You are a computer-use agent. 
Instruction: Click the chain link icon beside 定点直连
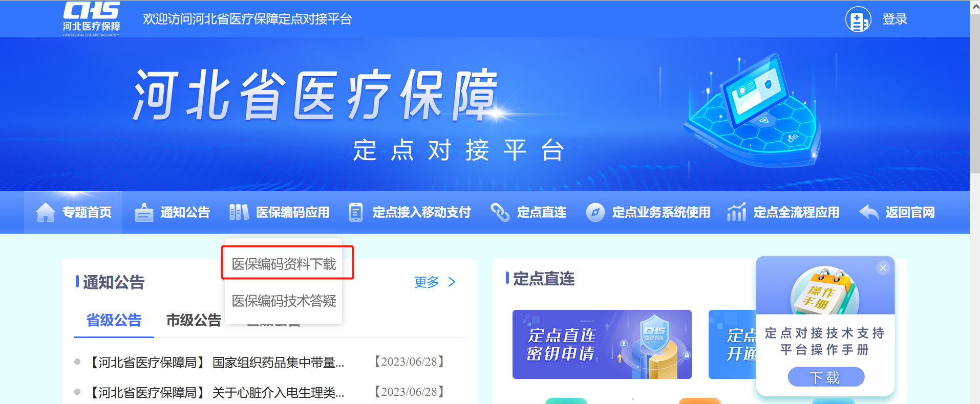[x=500, y=212]
